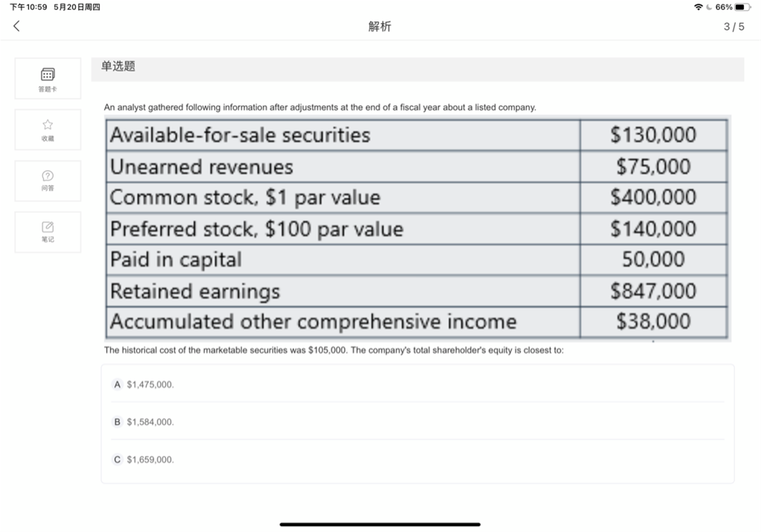Open the financial data table image
Screen dimensions: 761x532
tap(416, 228)
